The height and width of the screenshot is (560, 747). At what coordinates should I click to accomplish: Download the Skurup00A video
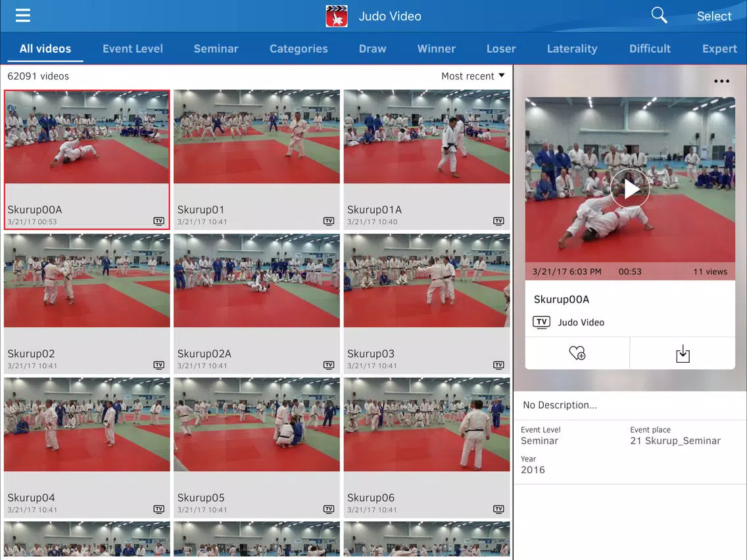[682, 354]
